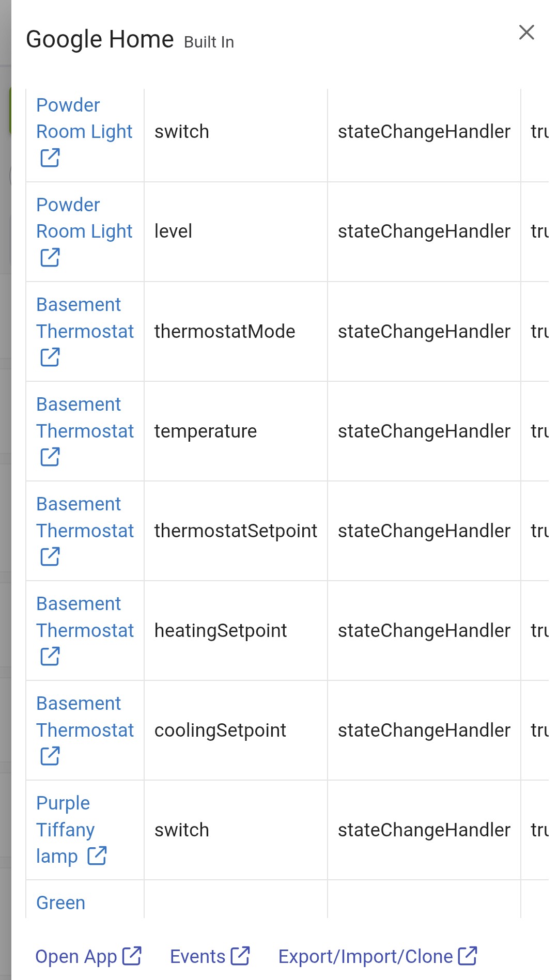
Task: Click external link icon beside Purple Tiffany lamp
Action: (97, 855)
